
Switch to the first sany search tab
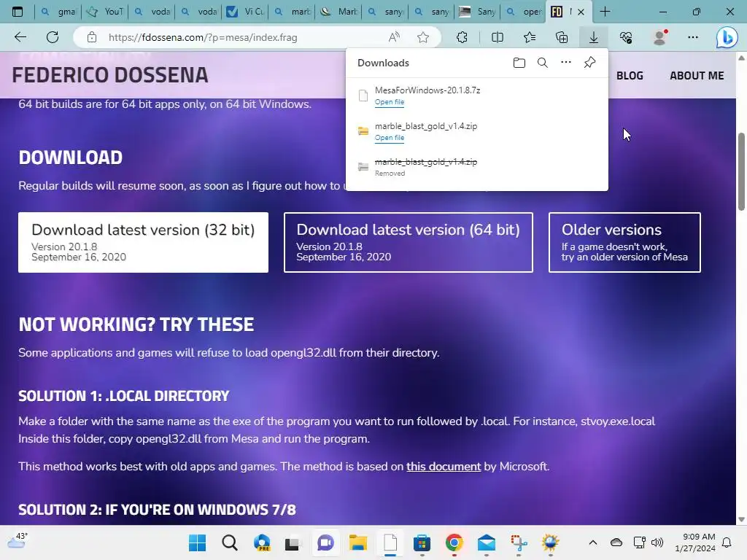[x=386, y=12]
